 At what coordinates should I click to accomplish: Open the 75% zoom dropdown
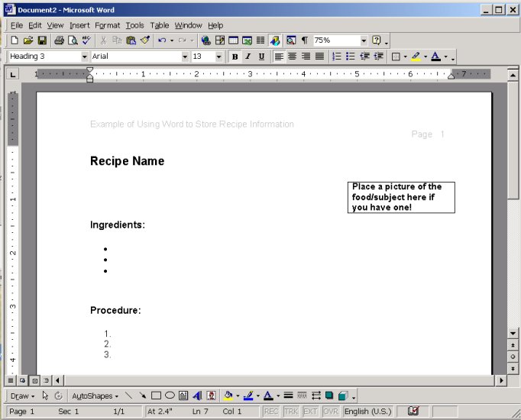pyautogui.click(x=364, y=40)
